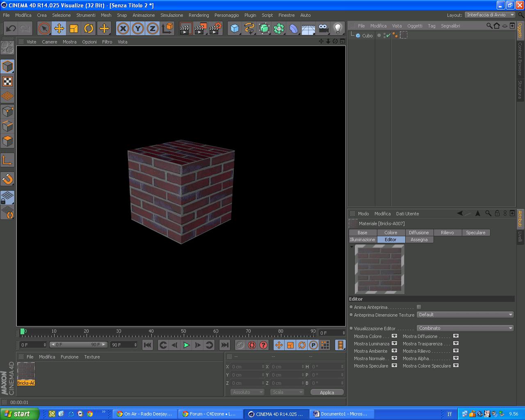Image resolution: width=525 pixels, height=420 pixels.
Task: Click the Applica button
Action: 327,393
